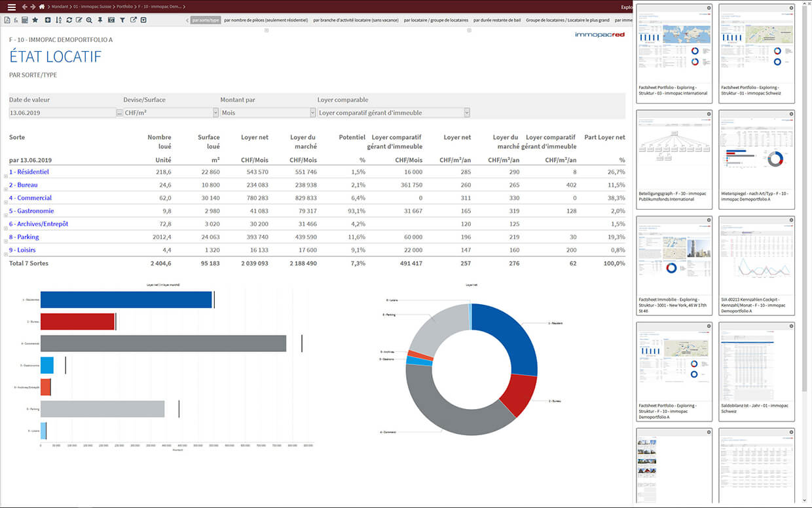Open the formula (fx) tool

pos(15,20)
